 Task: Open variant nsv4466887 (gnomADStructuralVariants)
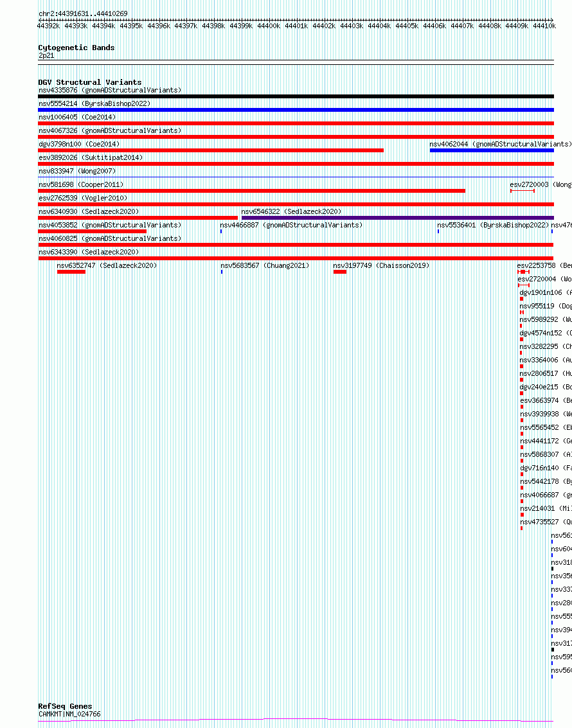pos(291,225)
